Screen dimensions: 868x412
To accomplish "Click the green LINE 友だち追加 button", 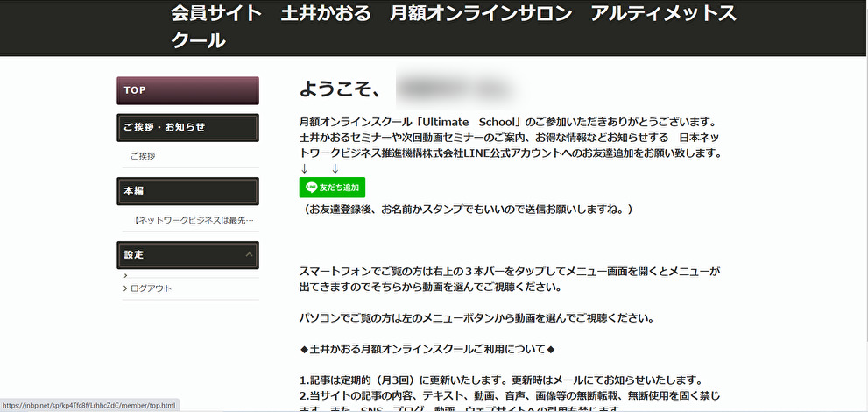I will tap(332, 188).
